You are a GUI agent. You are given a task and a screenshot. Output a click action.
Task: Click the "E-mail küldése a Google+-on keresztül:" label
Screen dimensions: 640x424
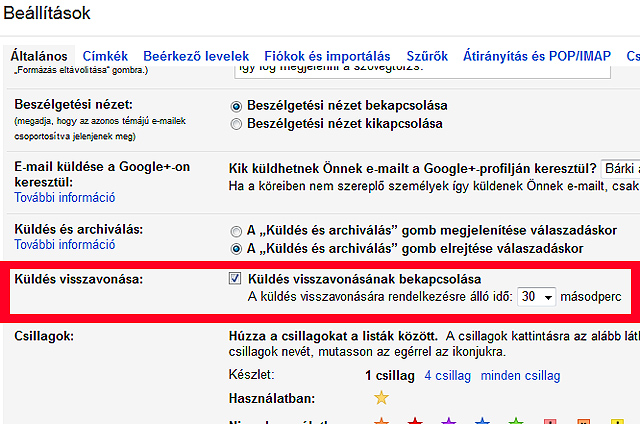(x=102, y=174)
